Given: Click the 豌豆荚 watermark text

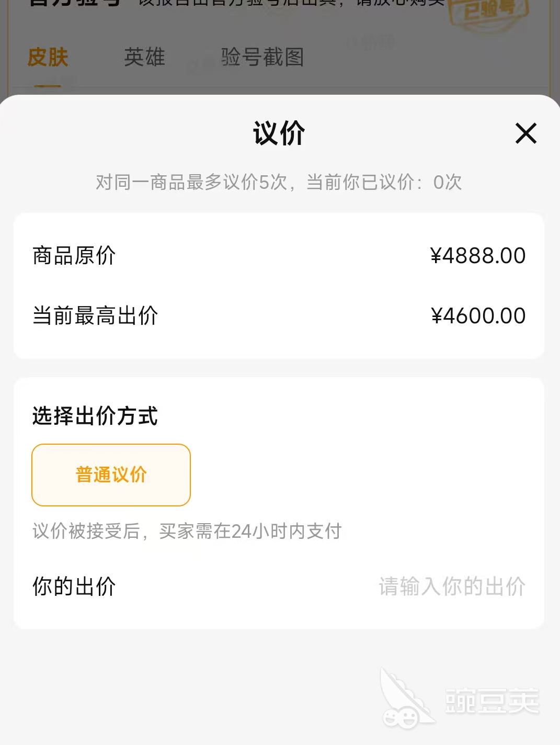Looking at the screenshot, I should point(492,701).
